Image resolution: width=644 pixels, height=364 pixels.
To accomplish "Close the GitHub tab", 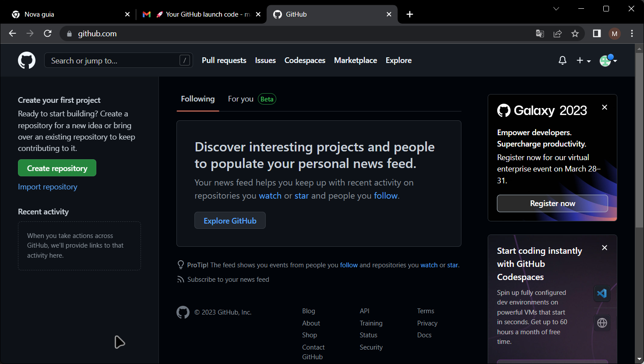I will click(x=389, y=14).
